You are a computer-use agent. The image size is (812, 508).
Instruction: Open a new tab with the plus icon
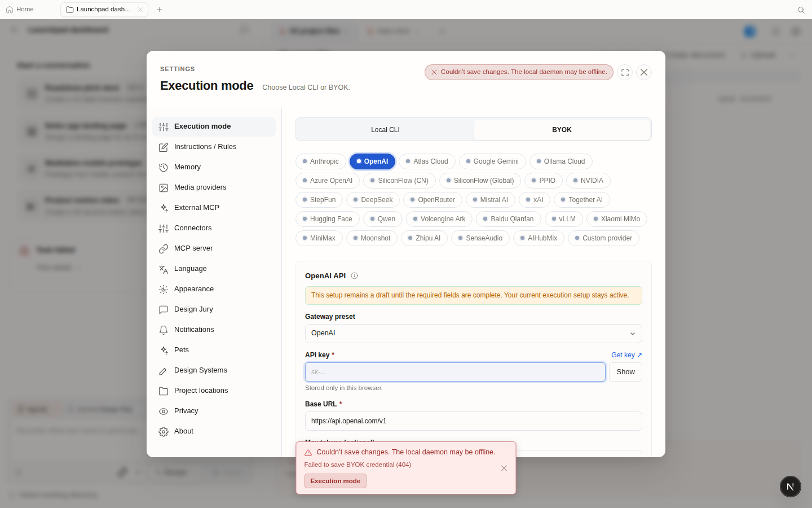(x=160, y=10)
